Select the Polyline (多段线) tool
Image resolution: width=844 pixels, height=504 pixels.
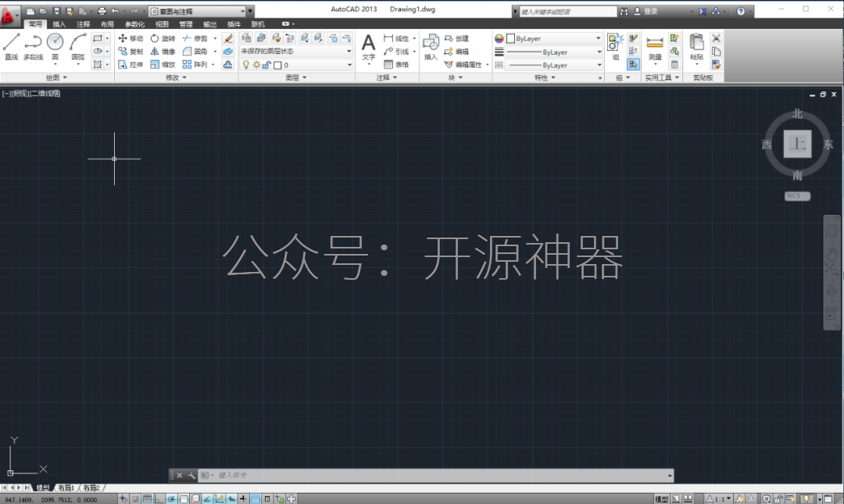[34, 46]
